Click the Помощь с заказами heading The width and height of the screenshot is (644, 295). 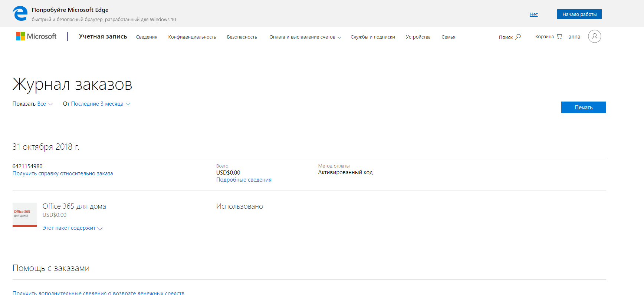tap(51, 268)
